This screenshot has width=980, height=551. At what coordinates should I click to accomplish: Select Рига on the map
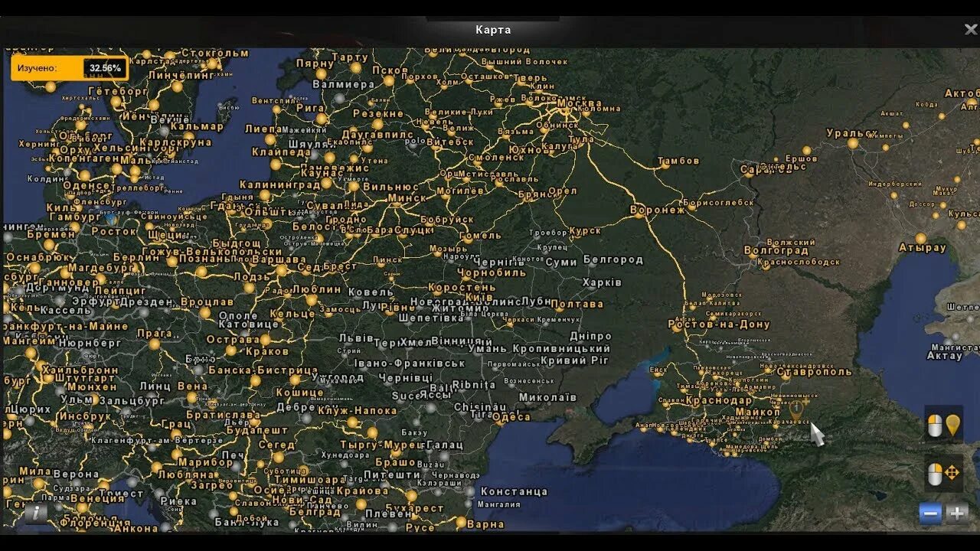tap(312, 108)
